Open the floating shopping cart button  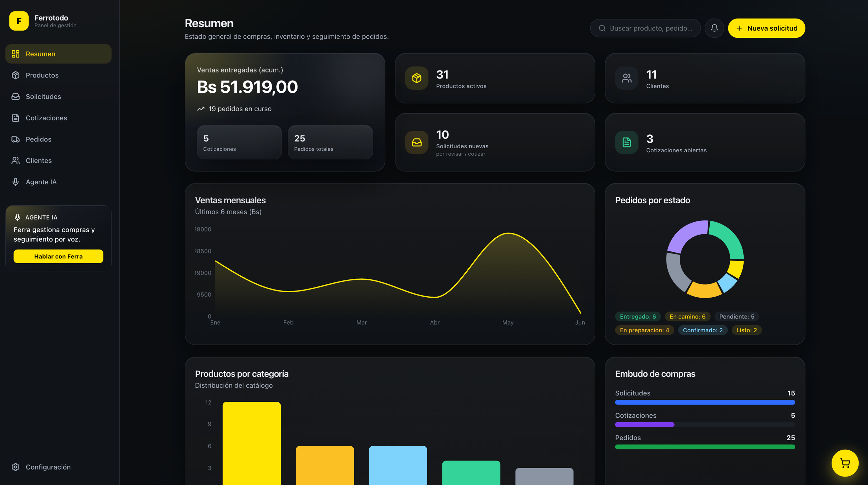point(845,463)
